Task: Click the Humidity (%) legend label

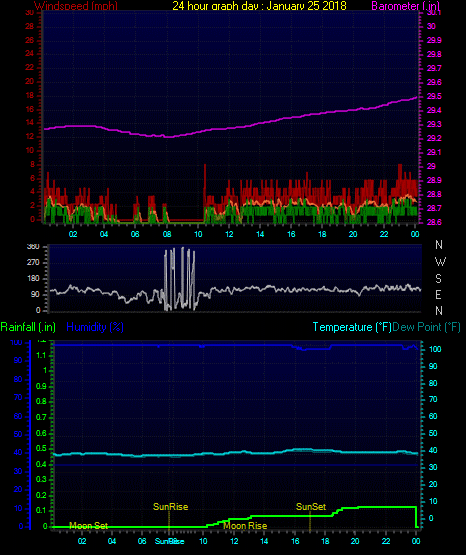Action: [95, 327]
